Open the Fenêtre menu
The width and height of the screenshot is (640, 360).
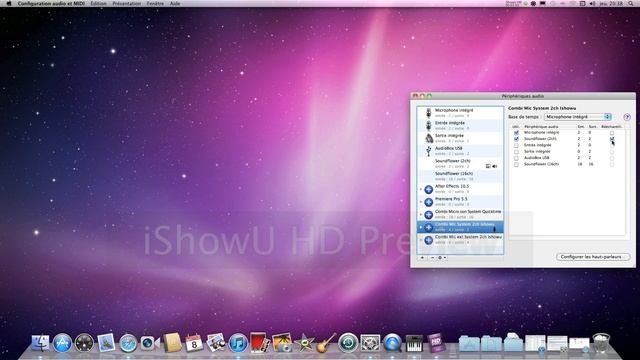point(155,3)
